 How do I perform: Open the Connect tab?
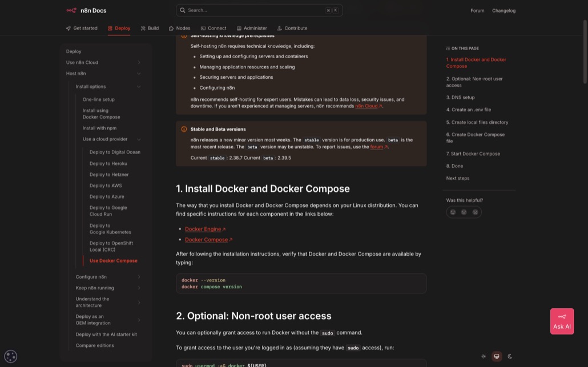[214, 29]
